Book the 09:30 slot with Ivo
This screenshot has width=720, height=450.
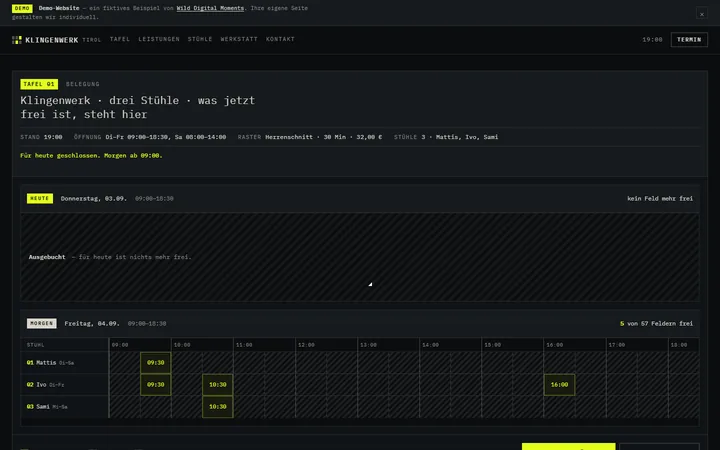click(x=156, y=385)
